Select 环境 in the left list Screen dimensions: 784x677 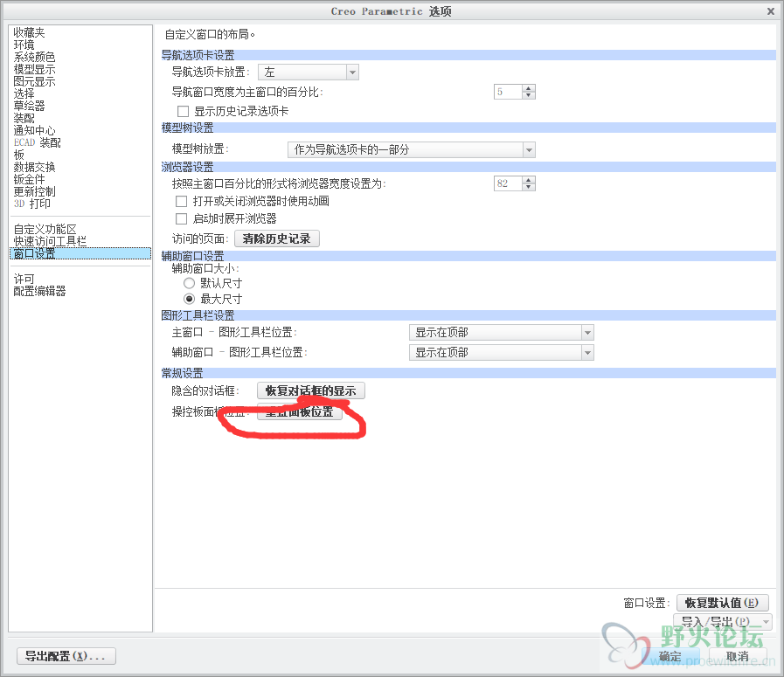click(x=24, y=45)
